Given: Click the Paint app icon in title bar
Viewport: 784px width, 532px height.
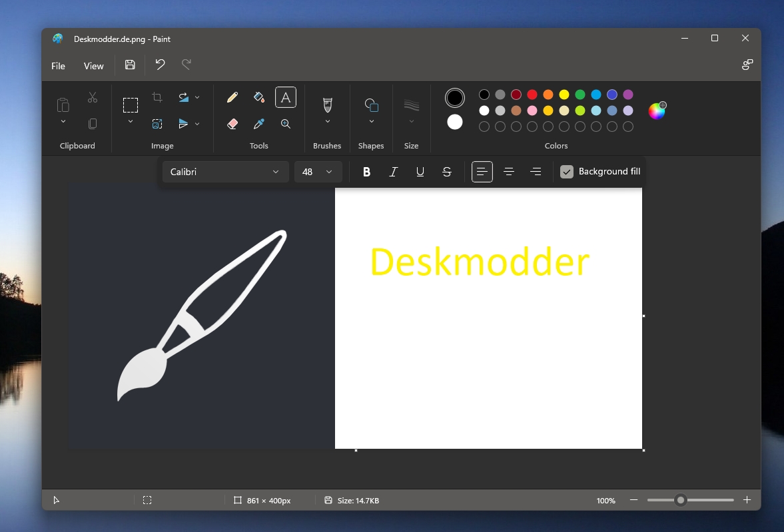Looking at the screenshot, I should pyautogui.click(x=58, y=39).
